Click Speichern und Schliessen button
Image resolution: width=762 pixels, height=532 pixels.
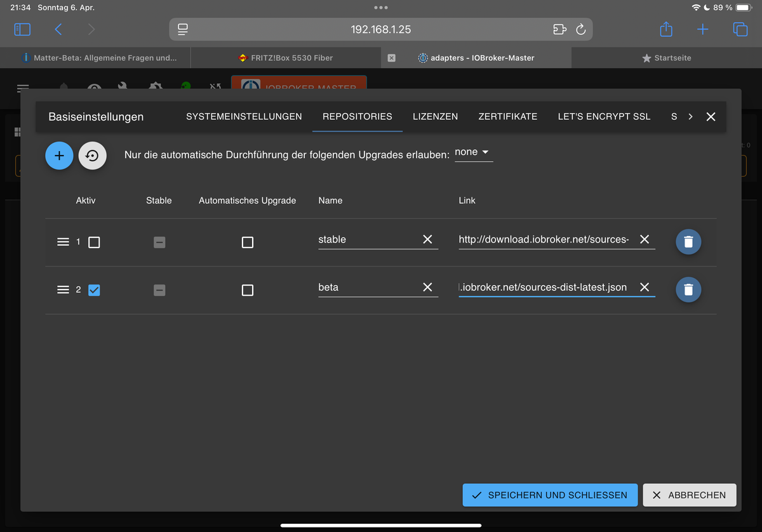(550, 495)
